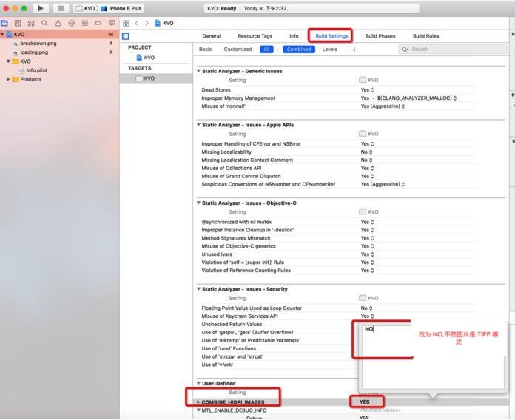Viewport: 515px width, 420px height.
Task: Open the Report navigator
Action: pyautogui.click(x=112, y=23)
